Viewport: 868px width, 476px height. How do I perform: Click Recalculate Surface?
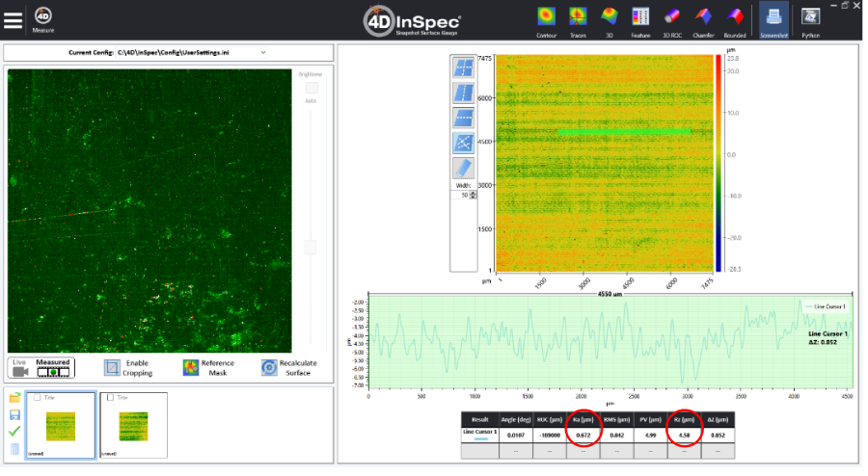click(289, 368)
